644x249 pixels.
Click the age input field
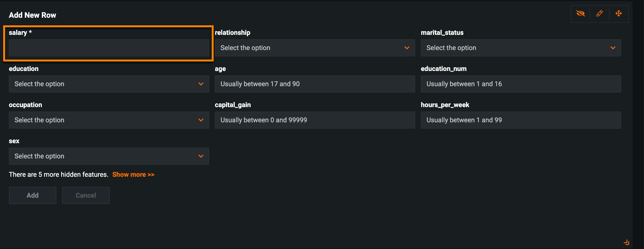click(314, 84)
